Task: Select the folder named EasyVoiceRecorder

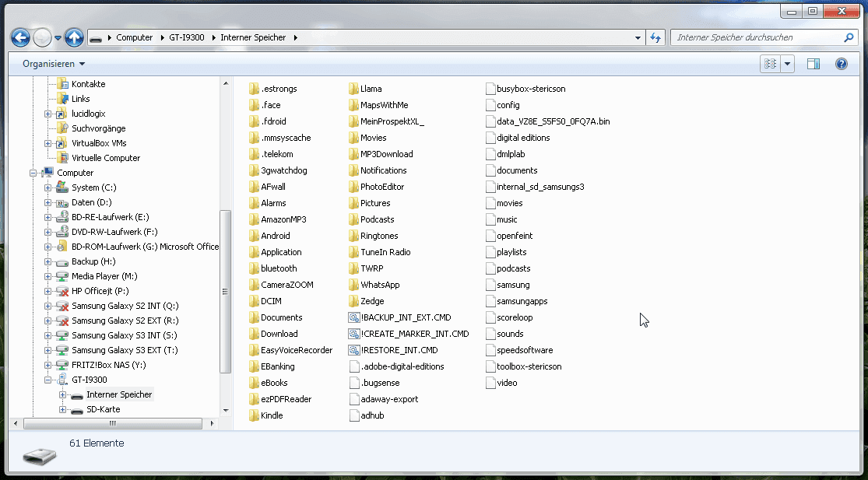Action: [x=297, y=350]
